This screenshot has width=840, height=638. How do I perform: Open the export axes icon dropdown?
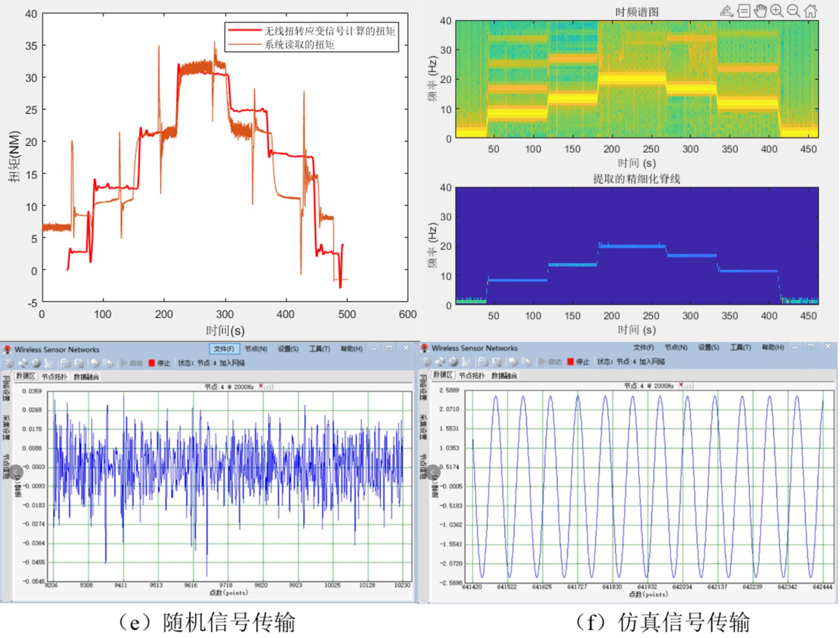pos(726,11)
